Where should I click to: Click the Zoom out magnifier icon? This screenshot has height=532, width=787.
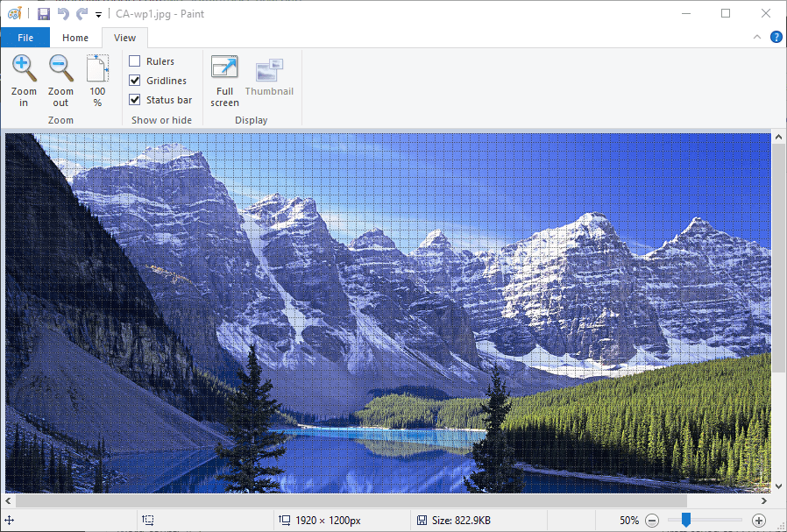point(60,68)
